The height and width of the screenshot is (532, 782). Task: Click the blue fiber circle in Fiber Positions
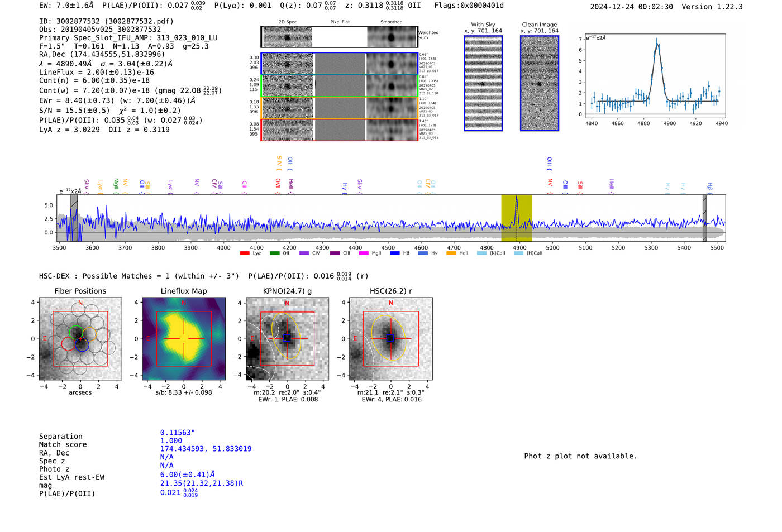point(82,344)
